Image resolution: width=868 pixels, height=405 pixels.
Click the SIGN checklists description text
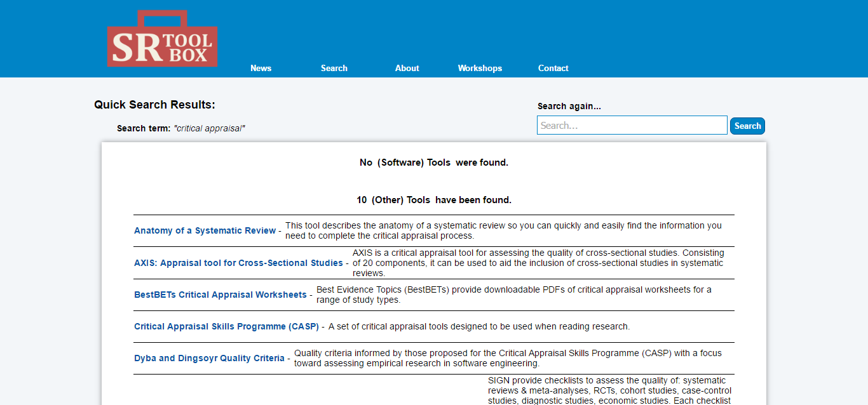coord(610,390)
